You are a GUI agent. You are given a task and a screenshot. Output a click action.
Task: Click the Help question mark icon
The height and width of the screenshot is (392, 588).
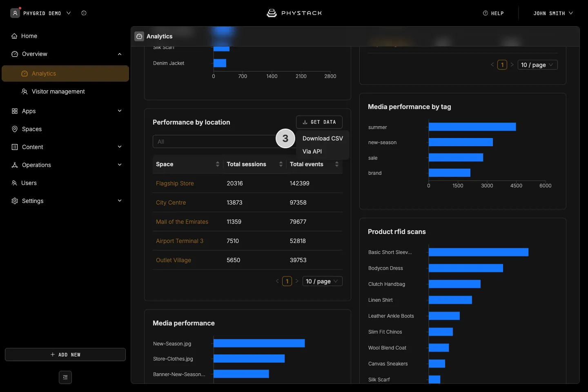click(486, 13)
